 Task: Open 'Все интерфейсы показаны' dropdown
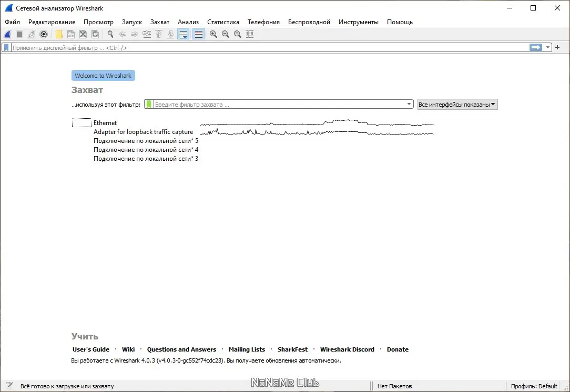(457, 104)
